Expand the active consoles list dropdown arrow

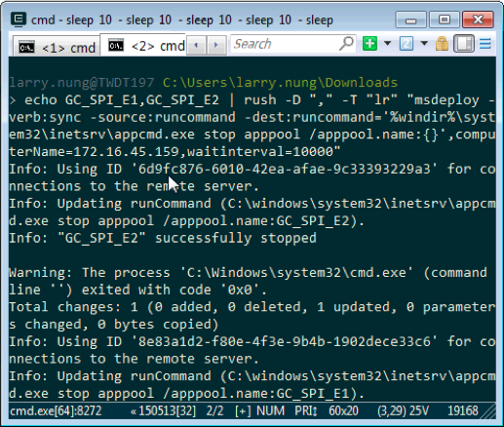[424, 43]
